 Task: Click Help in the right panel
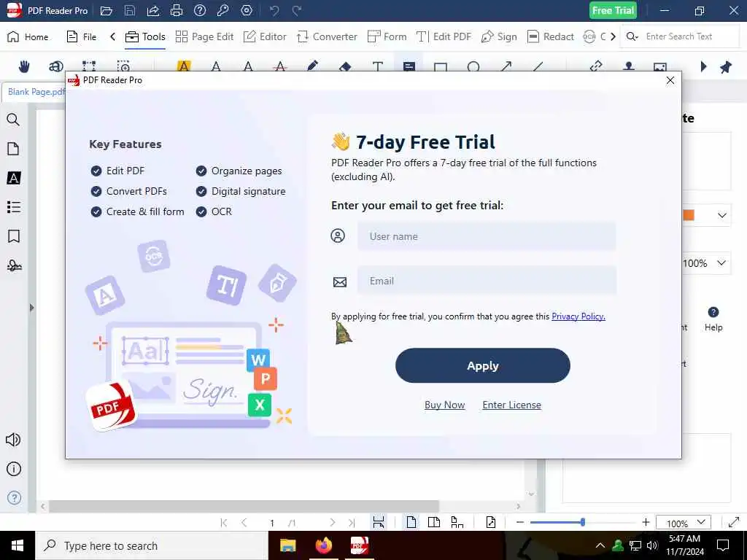tap(713, 319)
